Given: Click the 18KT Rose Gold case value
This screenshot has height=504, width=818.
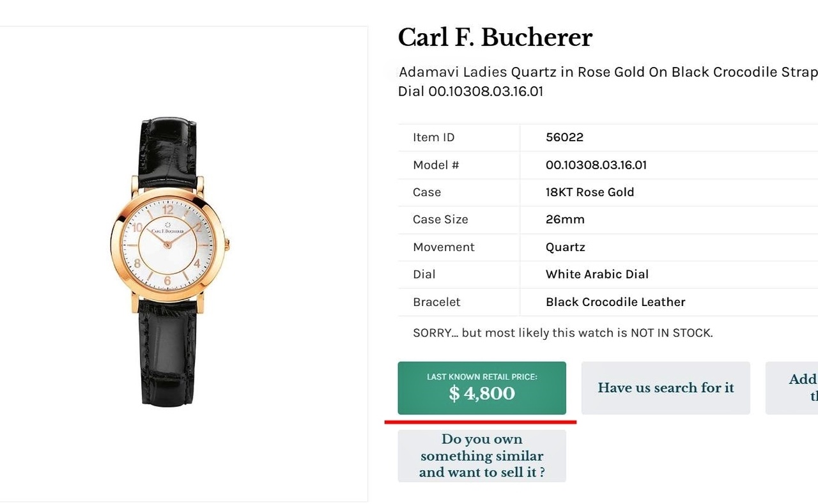Looking at the screenshot, I should 590,192.
